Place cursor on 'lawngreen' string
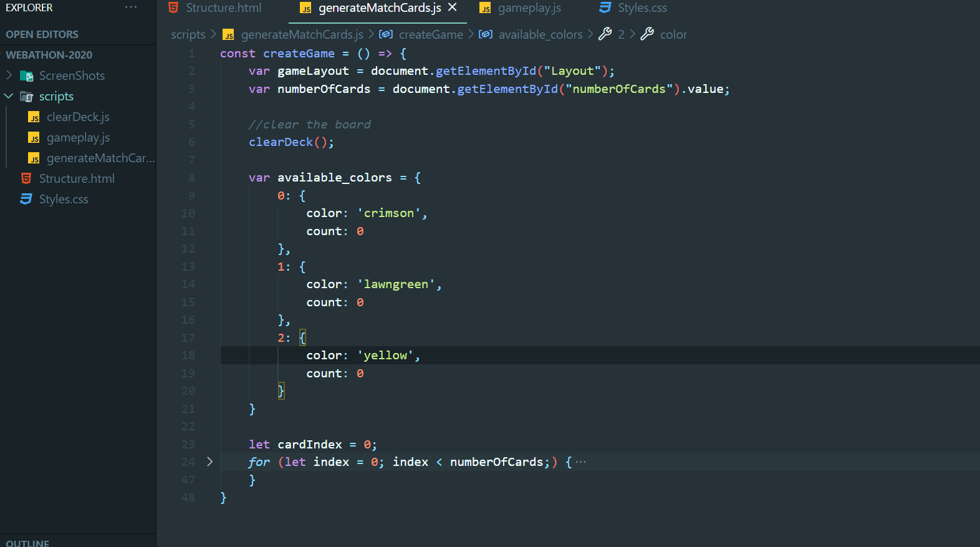Image resolution: width=980 pixels, height=547 pixels. pos(396,284)
